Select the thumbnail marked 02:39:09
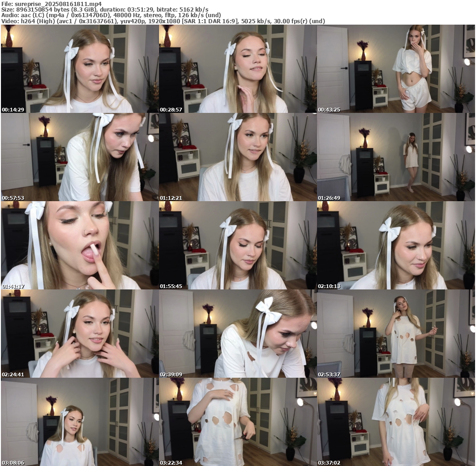 [238, 334]
